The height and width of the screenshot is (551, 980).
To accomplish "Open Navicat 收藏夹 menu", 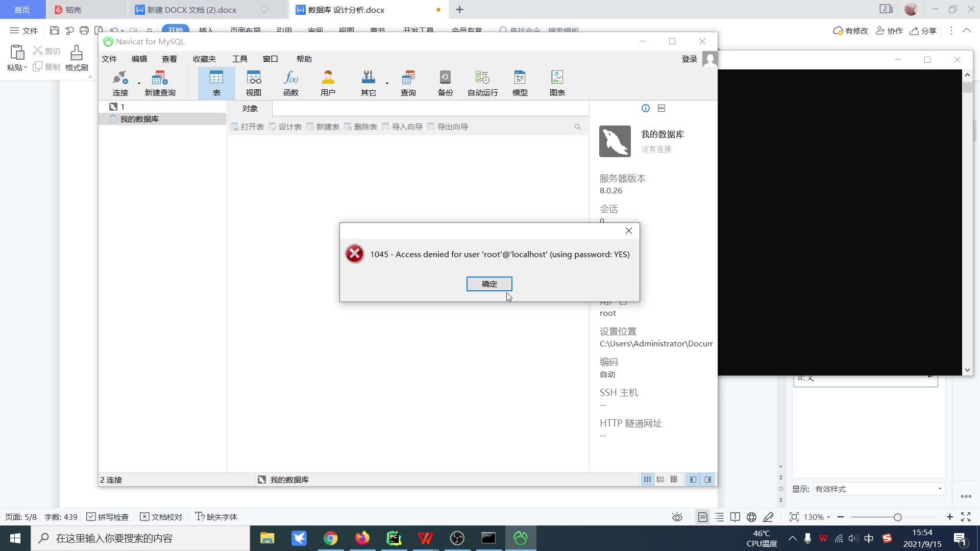I will [204, 59].
